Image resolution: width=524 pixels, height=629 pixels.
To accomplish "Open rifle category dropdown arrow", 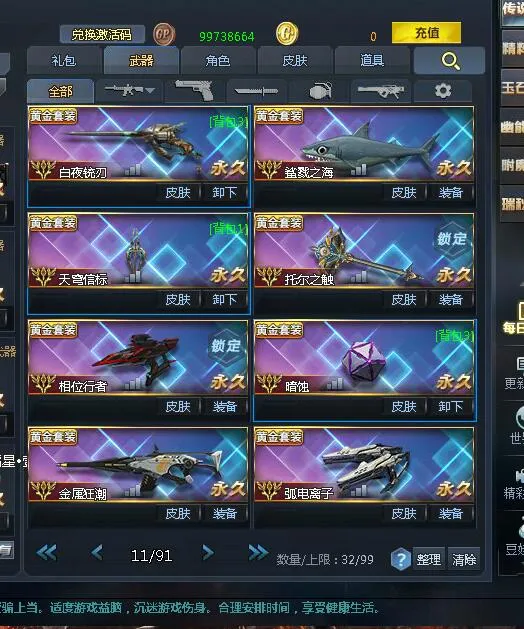I will pos(150,91).
